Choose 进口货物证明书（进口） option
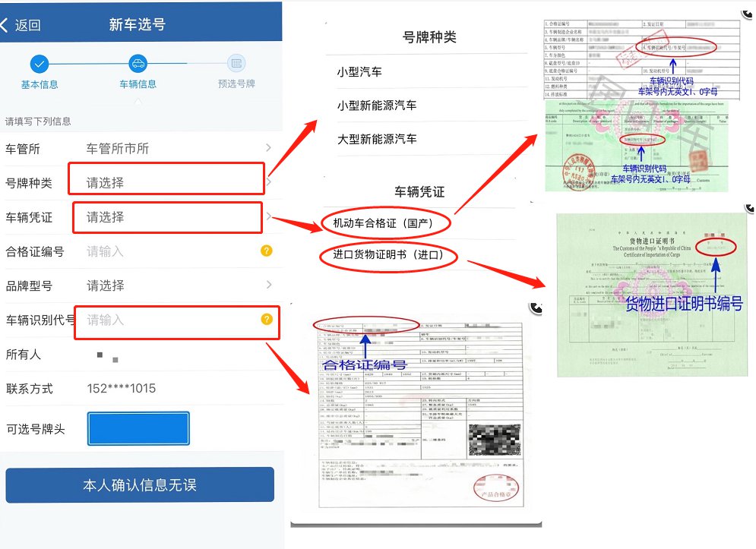 [388, 255]
